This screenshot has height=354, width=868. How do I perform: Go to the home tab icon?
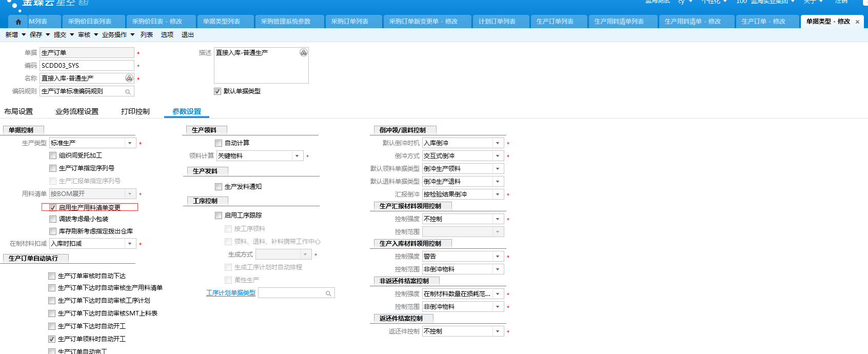(x=18, y=22)
